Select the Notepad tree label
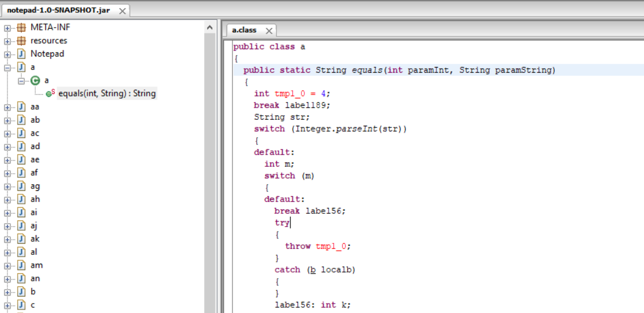Screen dimensions: 644x313 pos(48,54)
